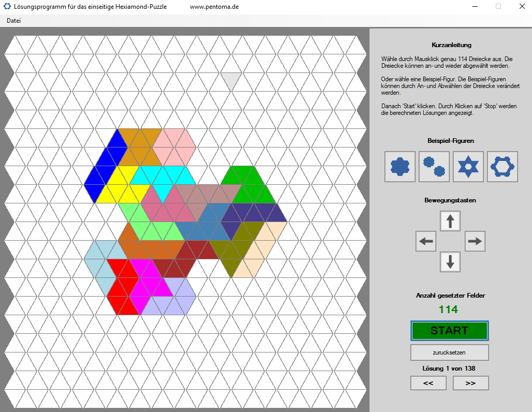This screenshot has height=412, width=532.
Task: Go to previous solution with << button
Action: click(428, 383)
